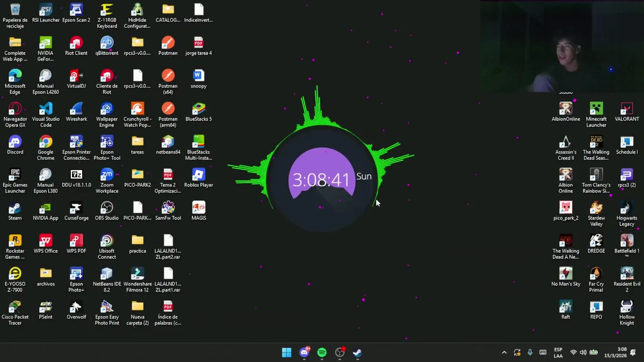Select the Nueva carpeta (2) folder
This screenshot has width=644, height=362.
[x=137, y=313]
